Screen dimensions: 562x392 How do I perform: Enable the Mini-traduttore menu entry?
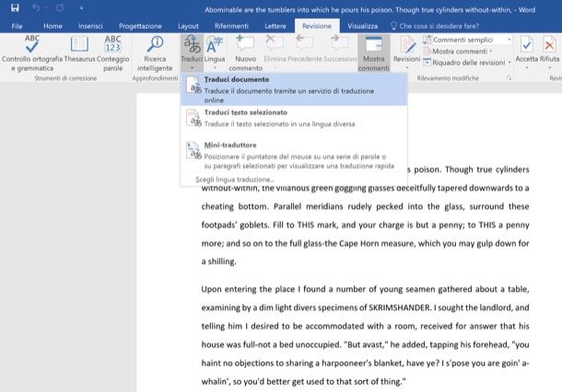pyautogui.click(x=294, y=156)
